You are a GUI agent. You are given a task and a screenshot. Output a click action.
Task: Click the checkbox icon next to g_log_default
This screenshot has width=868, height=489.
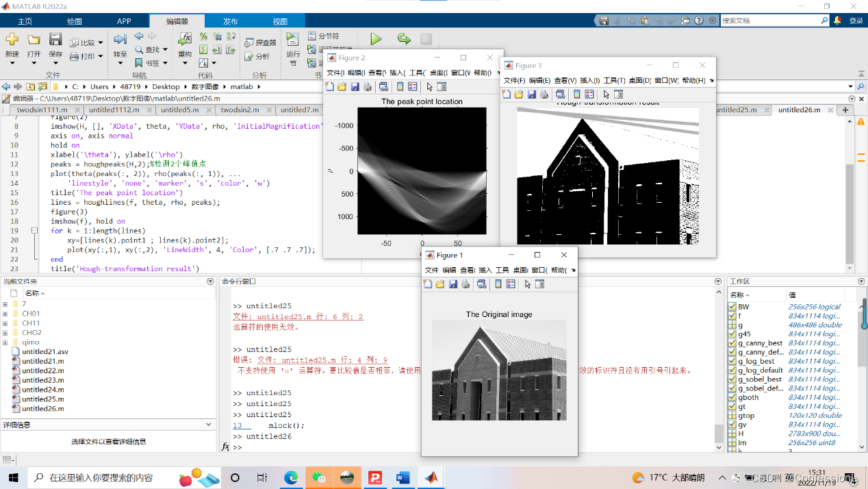pyautogui.click(x=733, y=370)
